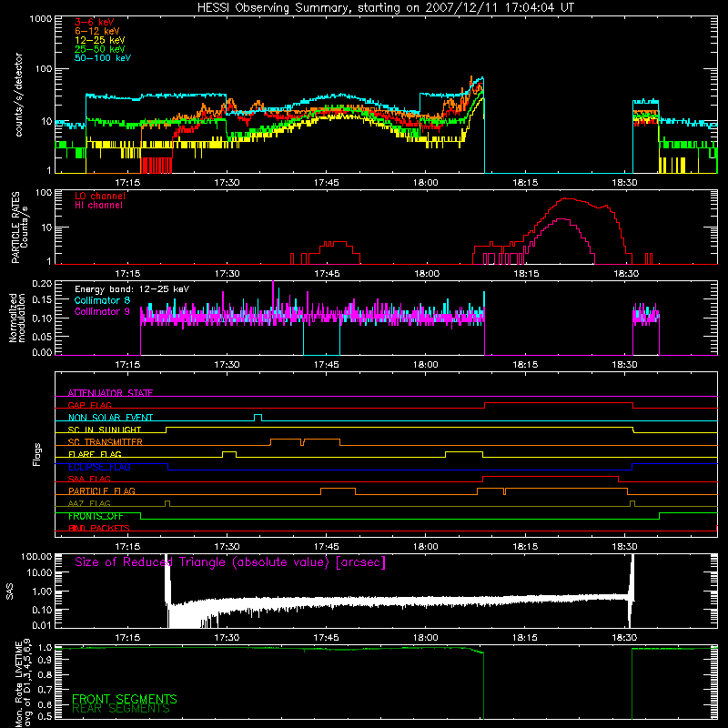The width and height of the screenshot is (728, 728).
Task: Click the "18:00" tick under the particle rates panel
Action: pyautogui.click(x=426, y=274)
